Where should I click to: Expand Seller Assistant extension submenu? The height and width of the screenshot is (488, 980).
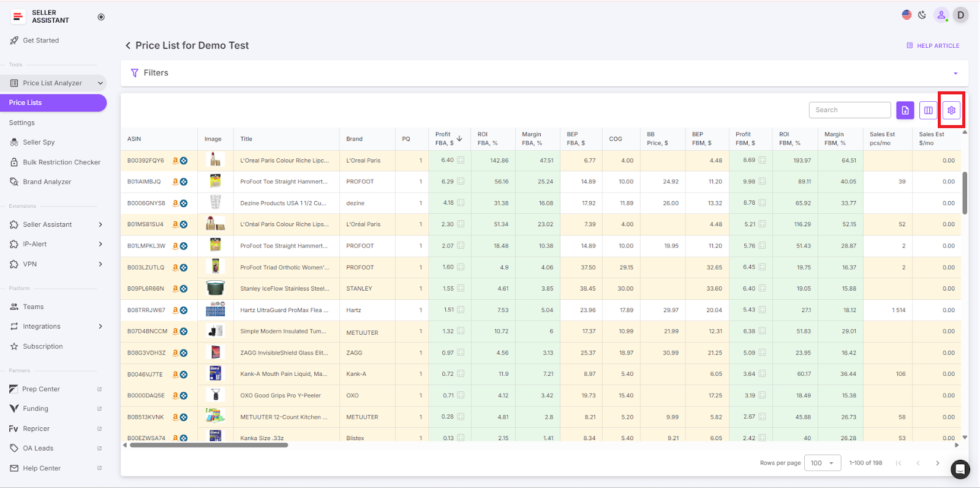point(100,225)
